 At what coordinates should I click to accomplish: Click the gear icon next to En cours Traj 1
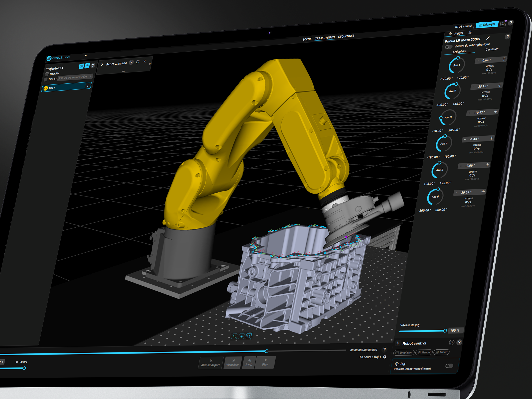pos(385,357)
